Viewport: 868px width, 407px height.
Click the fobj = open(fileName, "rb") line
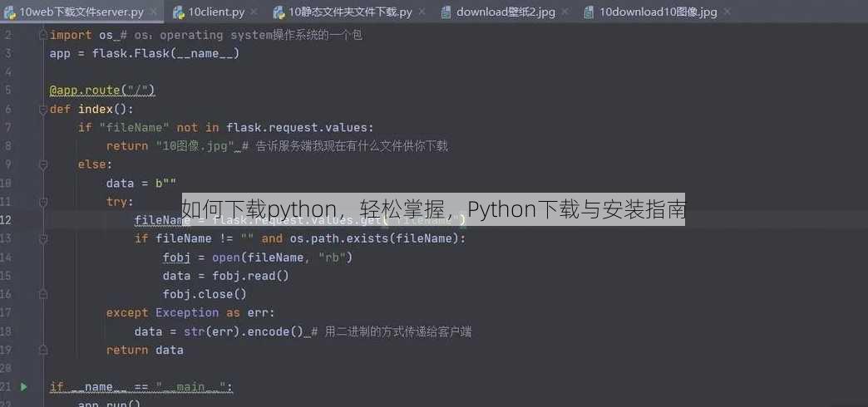(258, 257)
